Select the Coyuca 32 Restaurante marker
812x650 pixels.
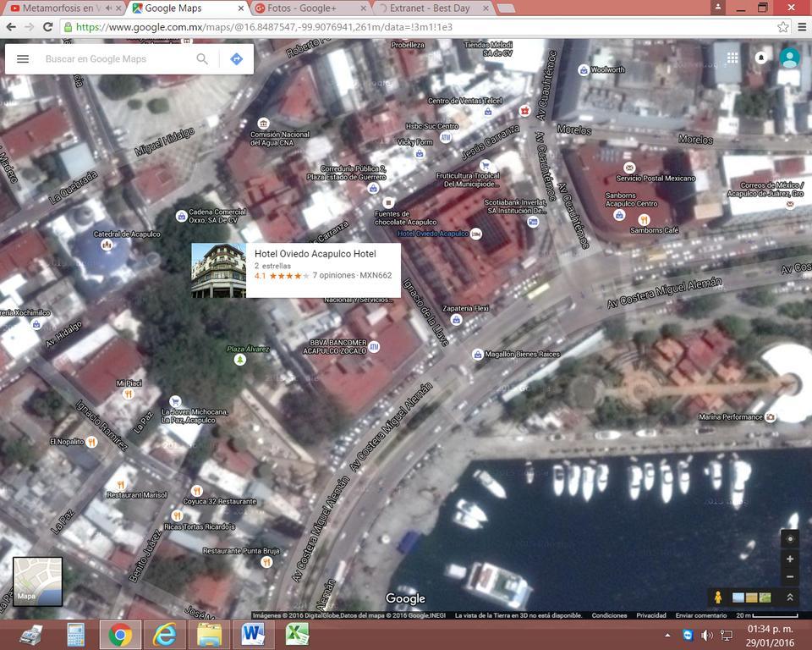coord(196,490)
